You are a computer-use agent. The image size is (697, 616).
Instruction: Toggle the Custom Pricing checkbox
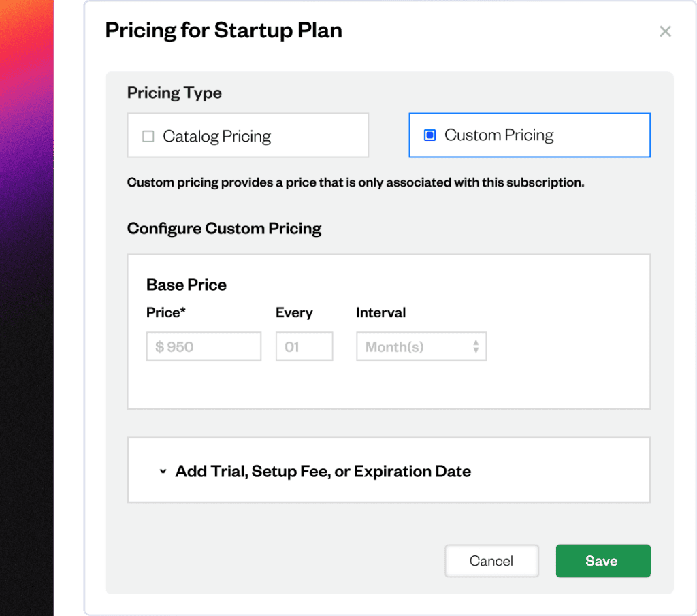[430, 135]
